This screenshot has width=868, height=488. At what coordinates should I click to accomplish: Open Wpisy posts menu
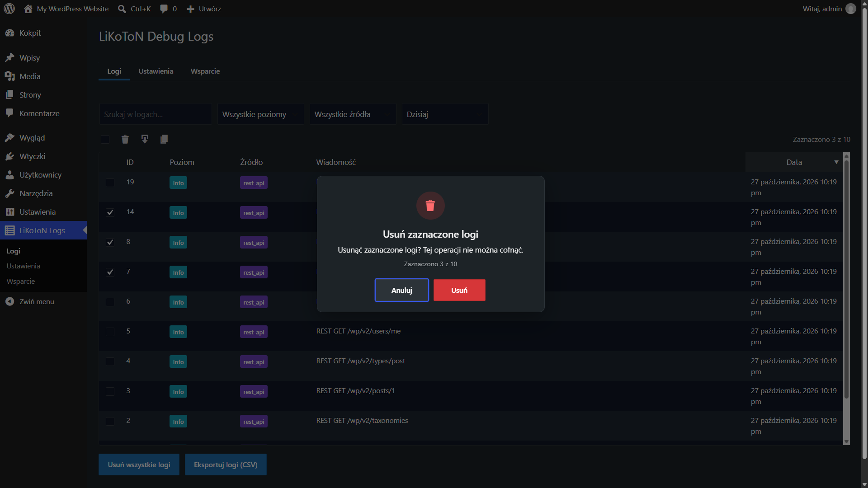click(43, 58)
